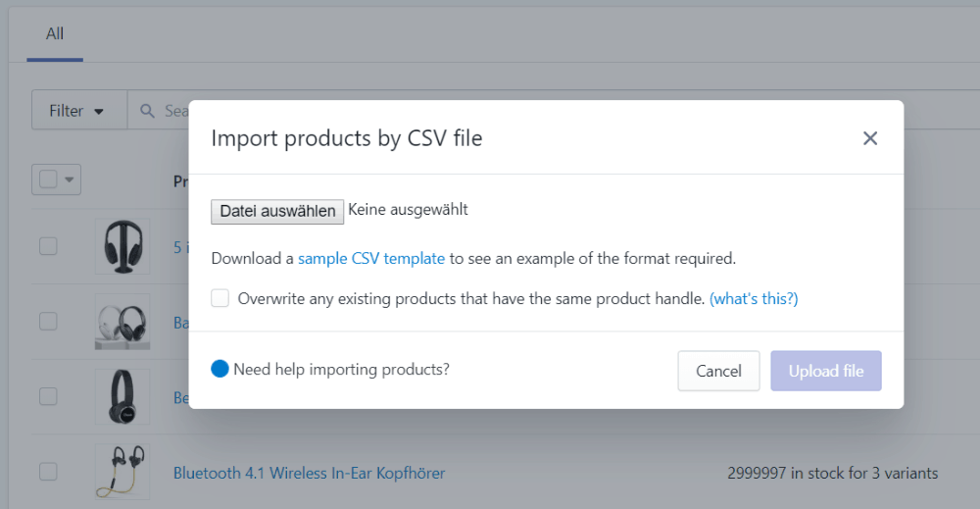
Task: Open the 5-in-1 headphones product thumbnail
Action: (122, 246)
